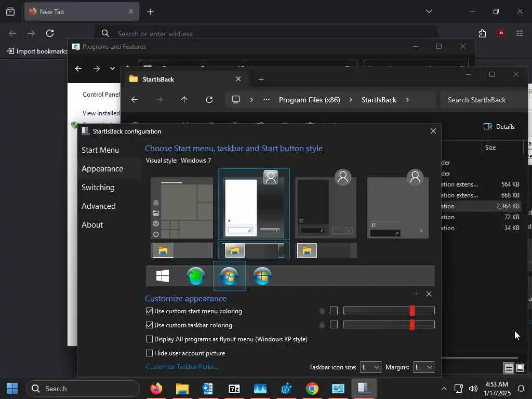This screenshot has width=532, height=399.
Task: Select the Windows 10 flat logo start button
Action: [x=162, y=276]
